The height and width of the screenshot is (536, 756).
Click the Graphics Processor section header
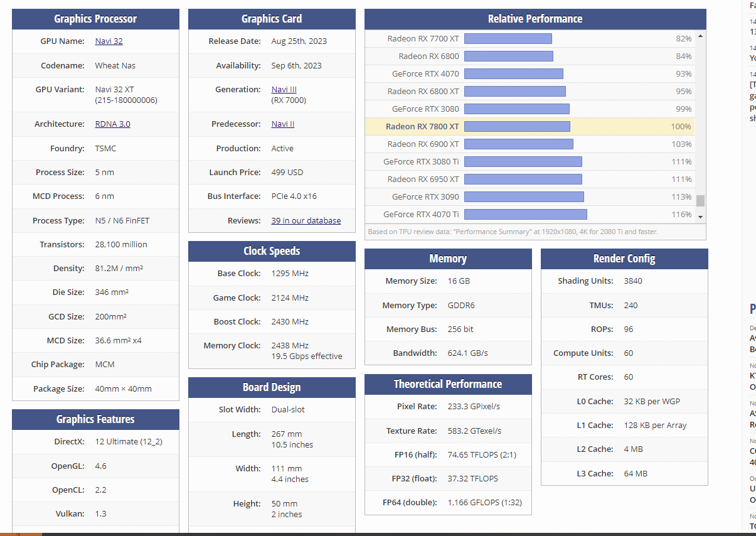(95, 19)
